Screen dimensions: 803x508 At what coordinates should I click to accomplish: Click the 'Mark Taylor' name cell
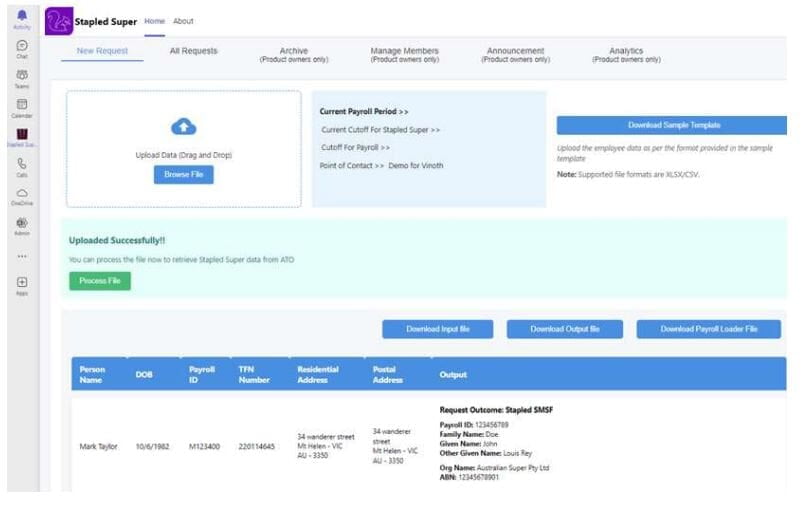tap(98, 447)
